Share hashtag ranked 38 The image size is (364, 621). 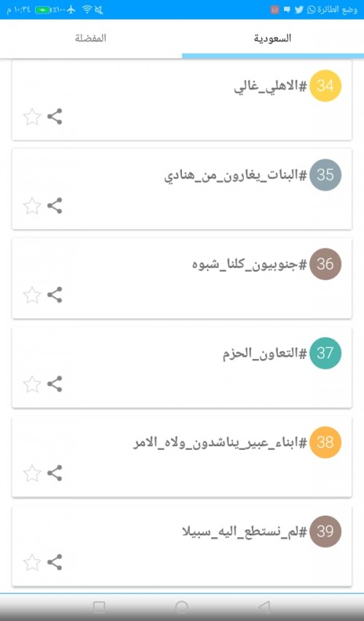point(55,473)
